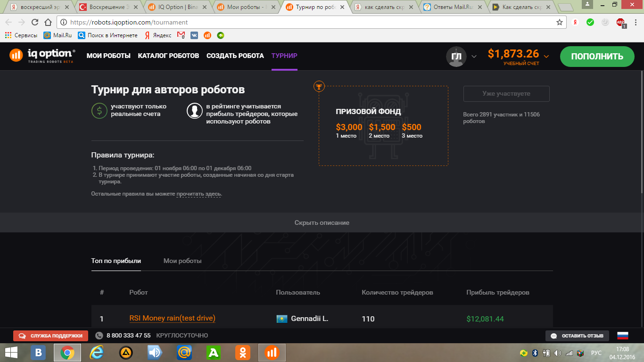Click the ГЛ user avatar
This screenshot has width=644, height=362.
coord(456,57)
